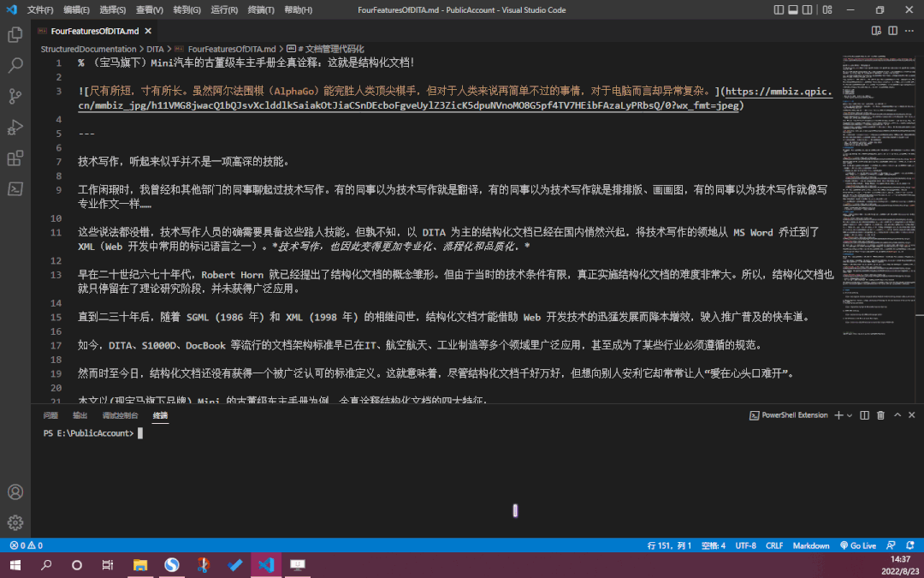
Task: Open markdown preview to the side
Action: 876,31
